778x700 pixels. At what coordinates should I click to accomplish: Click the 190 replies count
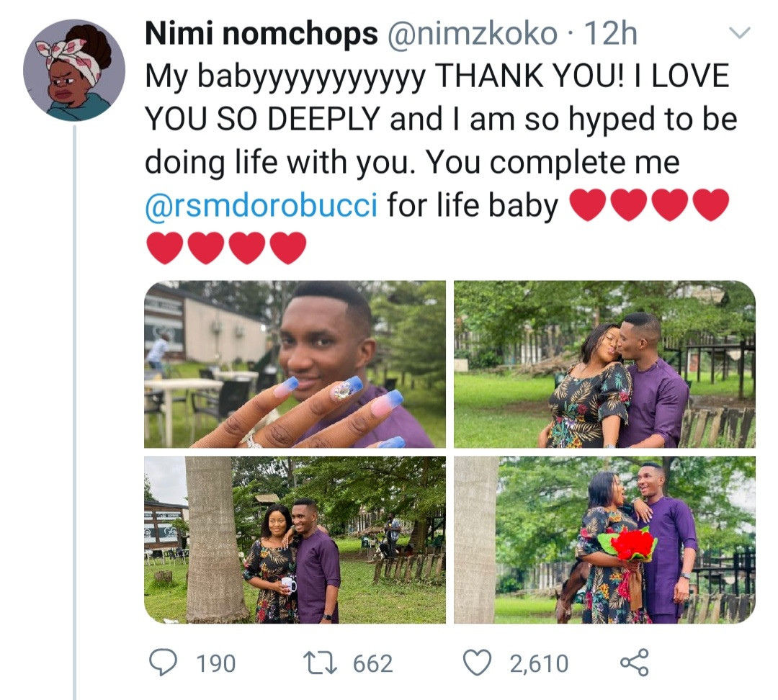(216, 664)
